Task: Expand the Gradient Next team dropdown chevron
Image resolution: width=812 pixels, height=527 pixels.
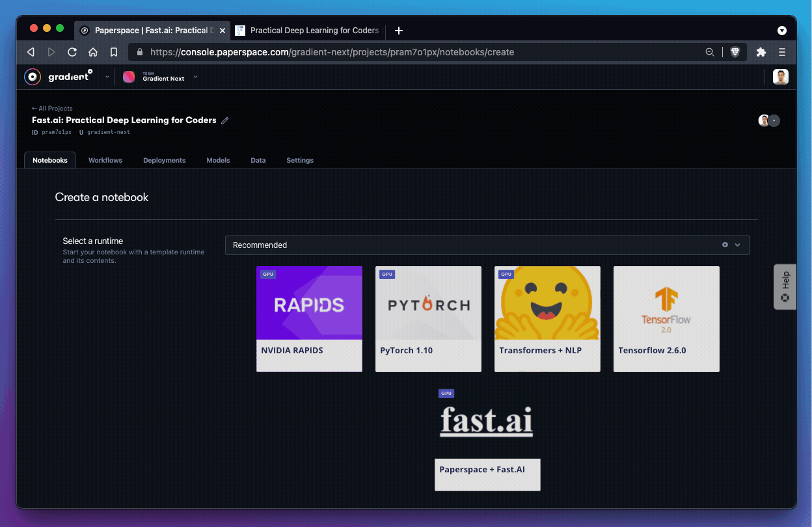Action: click(195, 77)
